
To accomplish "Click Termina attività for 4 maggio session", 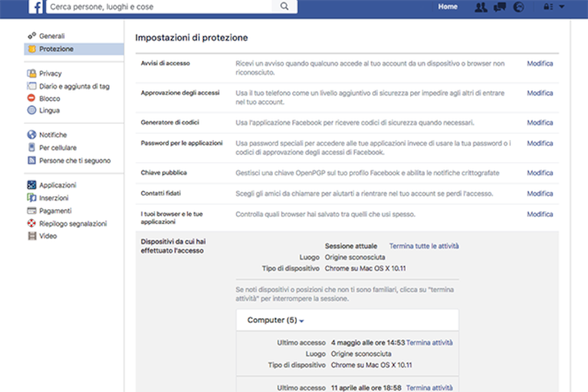I will point(429,342).
